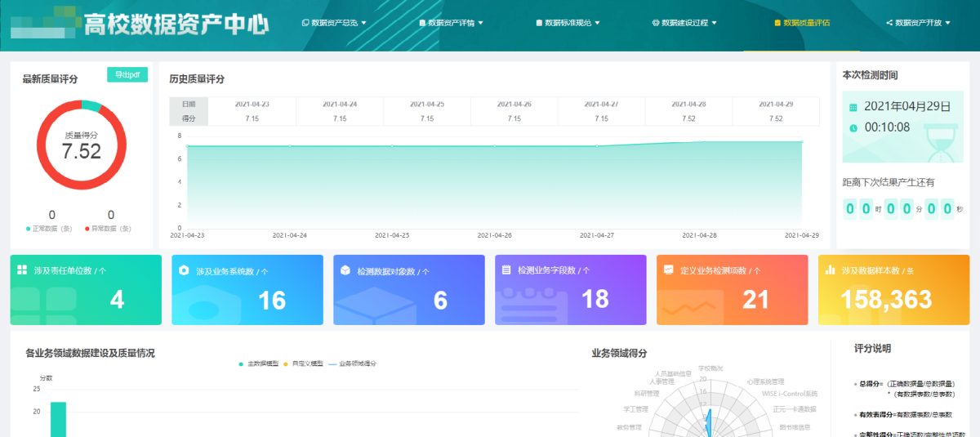The width and height of the screenshot is (980, 437).
Task: Select the 2021-04-27 date cell in table
Action: point(602,105)
